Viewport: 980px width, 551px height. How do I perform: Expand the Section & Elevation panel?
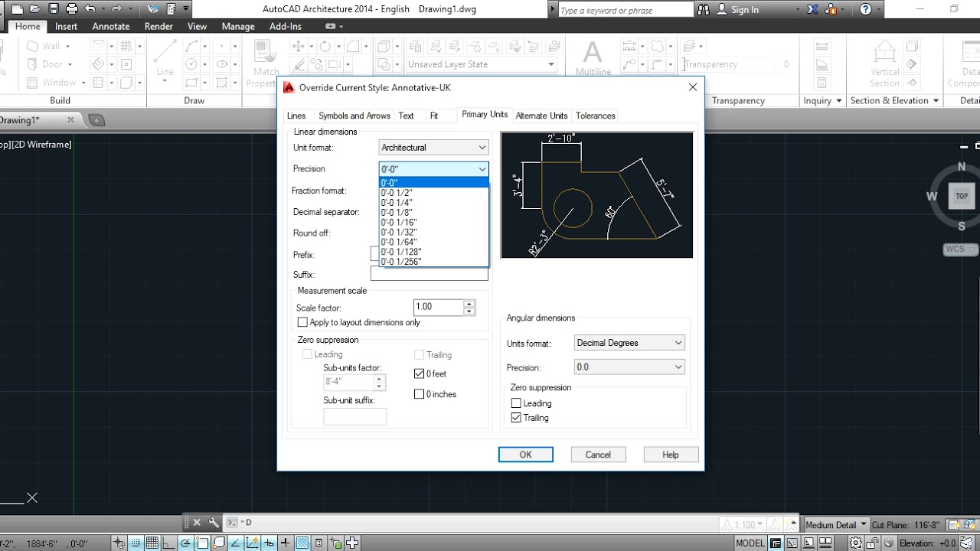(x=894, y=100)
